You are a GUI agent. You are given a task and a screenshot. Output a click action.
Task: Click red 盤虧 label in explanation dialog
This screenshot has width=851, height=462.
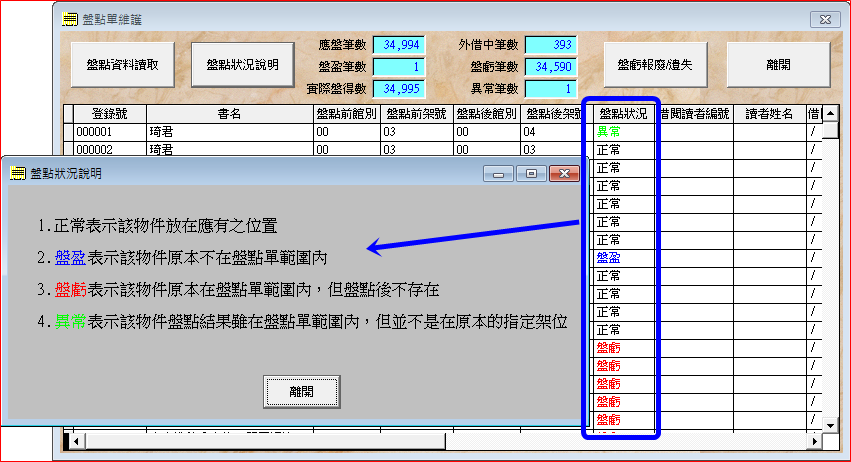click(x=71, y=290)
